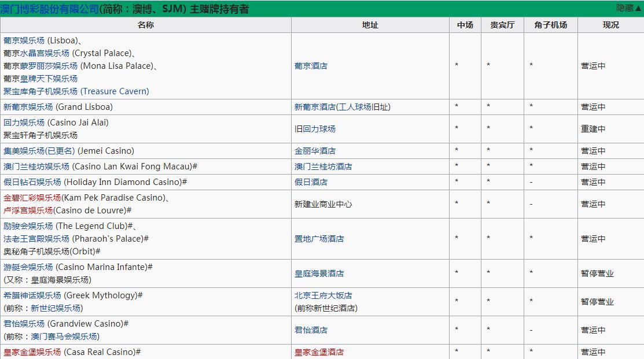Select the 贵宾厅 column header

502,25
